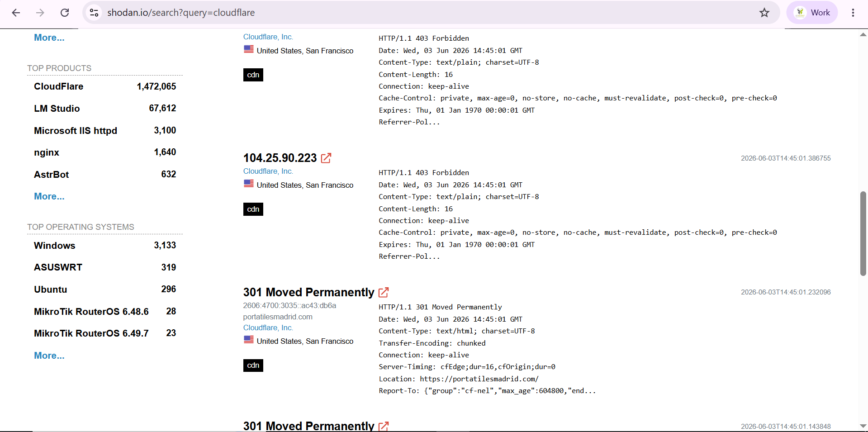Image resolution: width=868 pixels, height=432 pixels.
Task: Open the Work profile menu
Action: (x=812, y=13)
